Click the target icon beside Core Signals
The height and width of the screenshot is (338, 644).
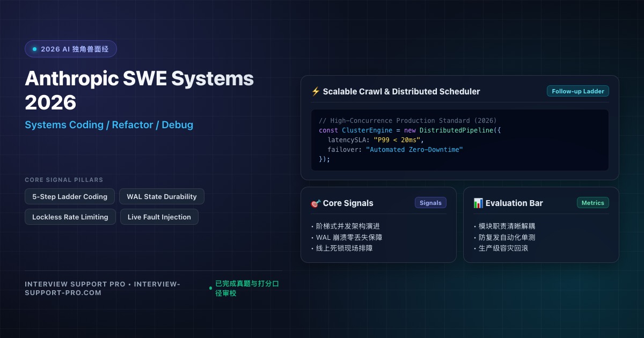tap(316, 203)
